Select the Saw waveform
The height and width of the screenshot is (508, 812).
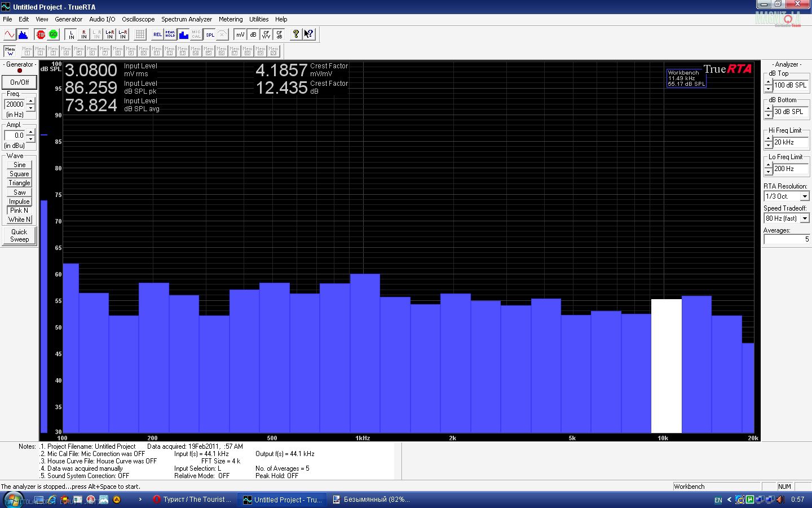19,192
